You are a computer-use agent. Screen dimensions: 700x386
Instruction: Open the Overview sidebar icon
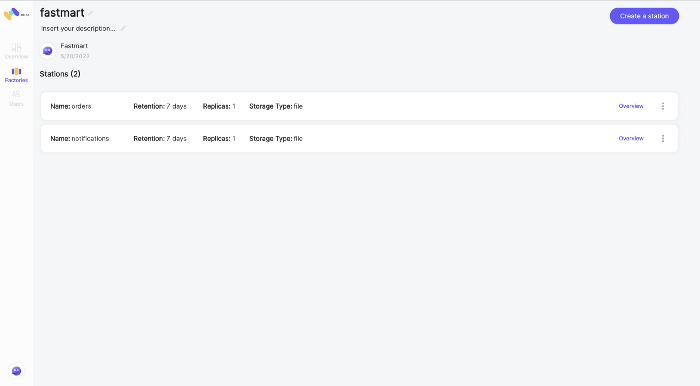(17, 47)
